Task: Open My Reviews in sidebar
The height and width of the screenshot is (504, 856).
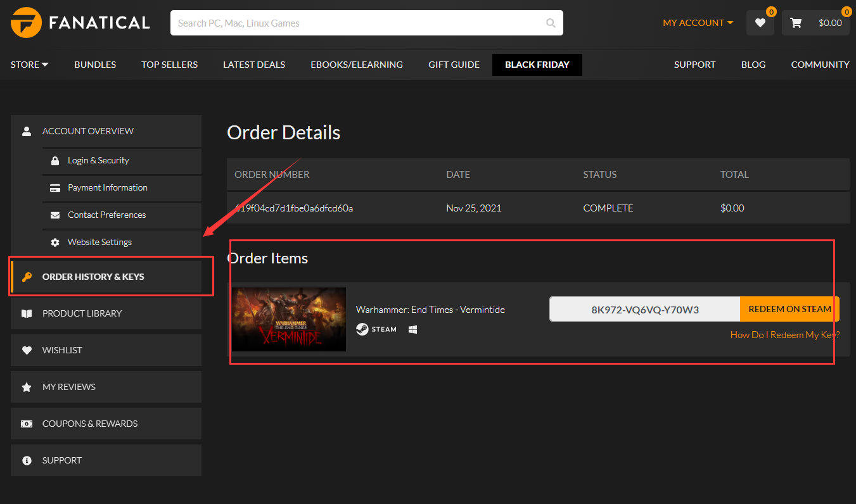Action: (x=106, y=387)
